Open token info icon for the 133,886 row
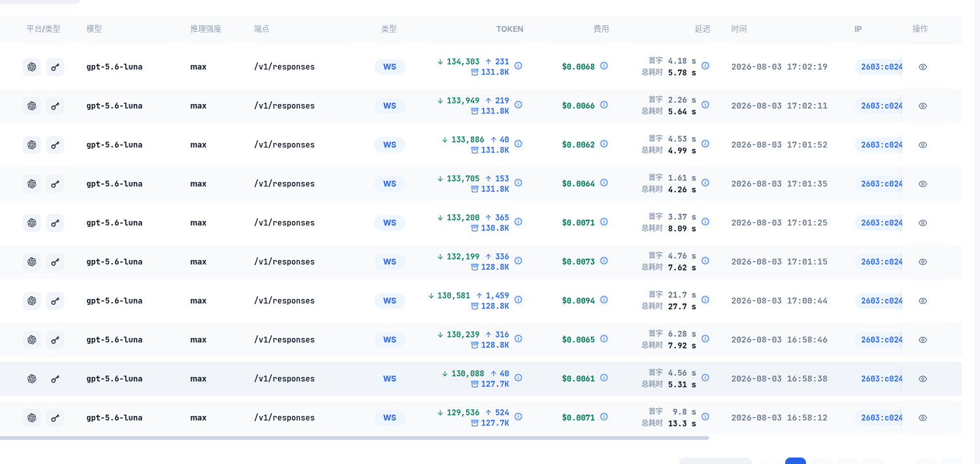Viewport: 980px width, 464px height. pos(518,144)
